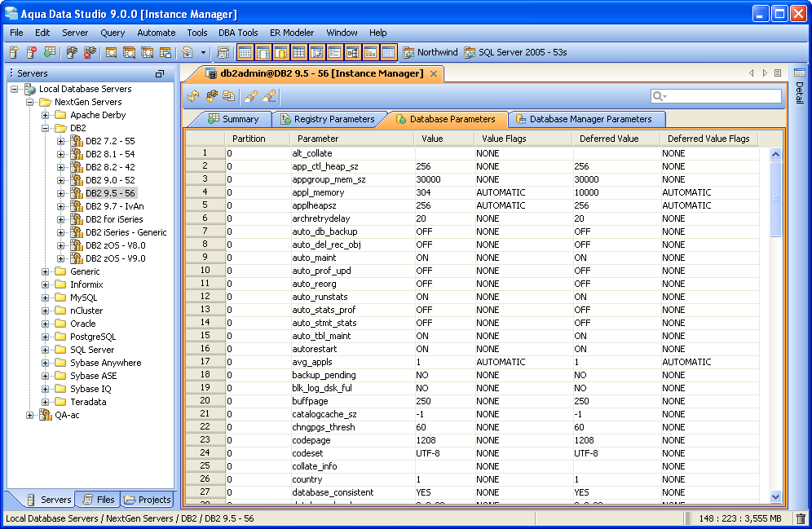Click the yellow database cylinder toolbar icon
The image size is (812, 529).
[280, 52]
